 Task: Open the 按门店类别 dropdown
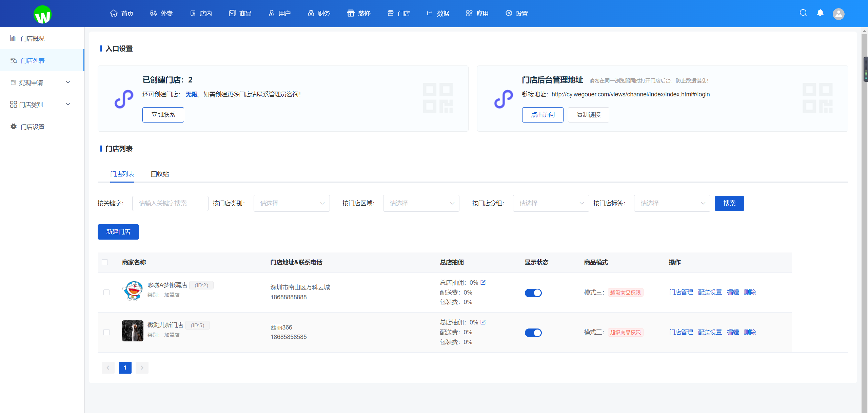point(292,203)
